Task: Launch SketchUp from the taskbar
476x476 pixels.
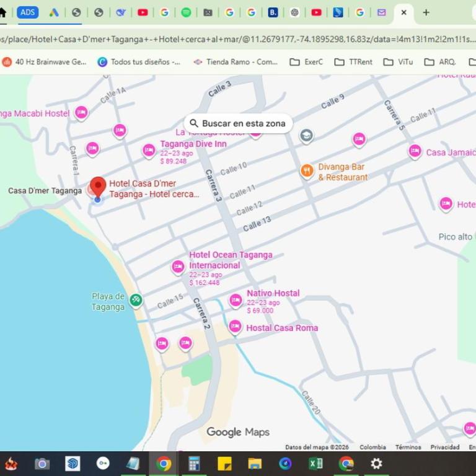Action: point(73,464)
